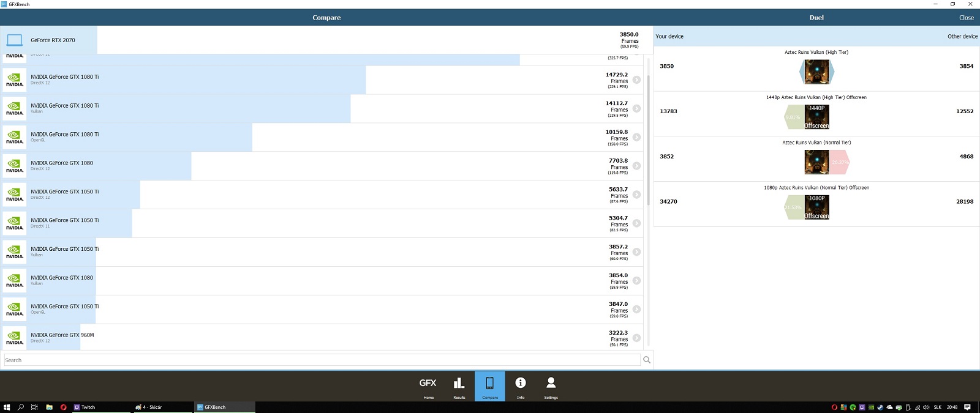Open the GFX Home tab
The image size is (980, 413).
pos(428,386)
